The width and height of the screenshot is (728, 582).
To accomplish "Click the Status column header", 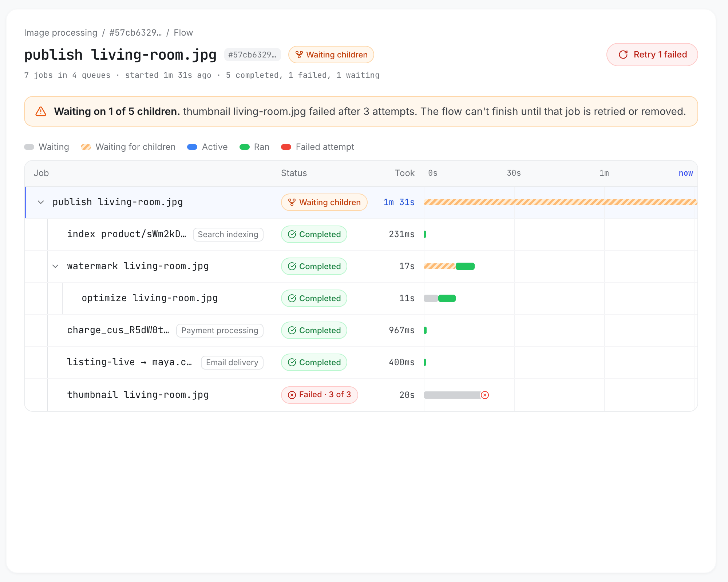I will click(x=294, y=173).
